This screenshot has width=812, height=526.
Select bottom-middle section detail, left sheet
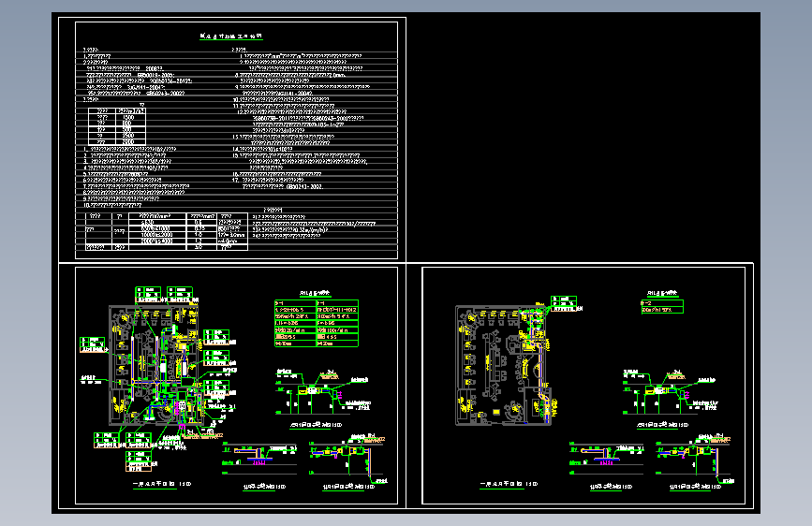tap(259, 459)
